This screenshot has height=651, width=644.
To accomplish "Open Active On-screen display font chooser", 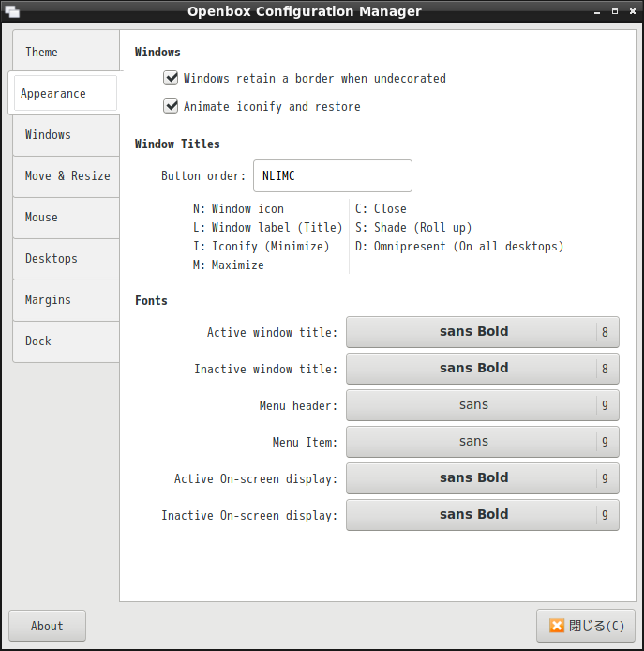I will click(x=482, y=477).
